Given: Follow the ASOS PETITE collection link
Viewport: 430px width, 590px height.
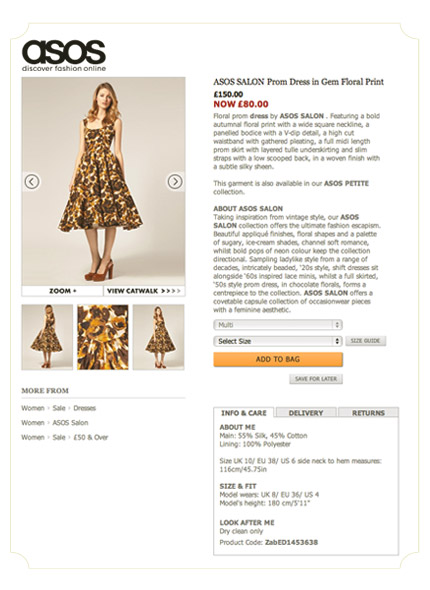Looking at the screenshot, I should pos(346,184).
